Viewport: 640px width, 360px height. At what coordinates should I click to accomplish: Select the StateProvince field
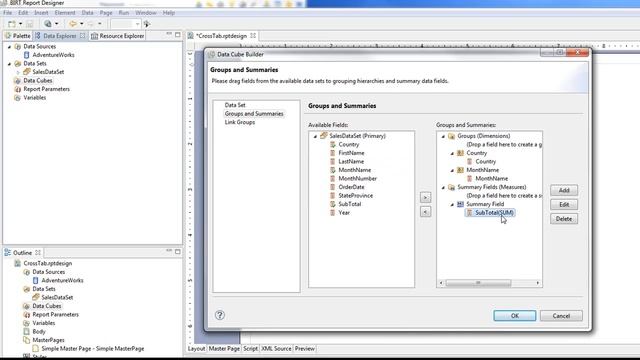point(356,196)
